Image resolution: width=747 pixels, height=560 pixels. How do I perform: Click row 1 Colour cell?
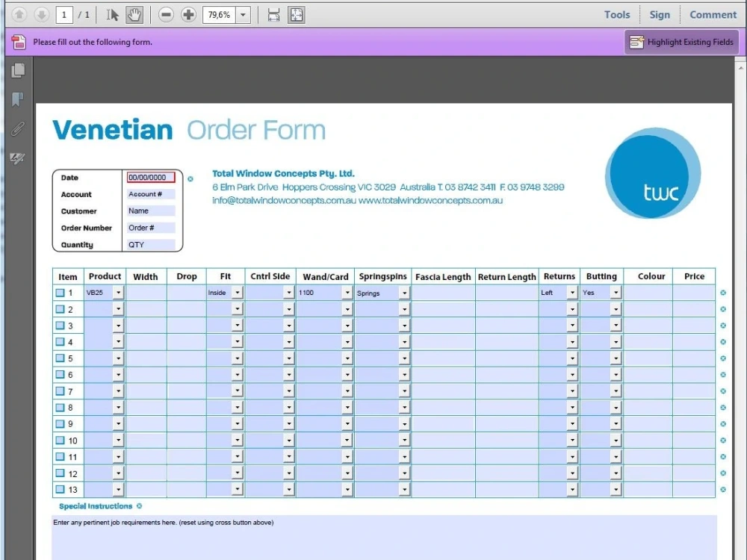pos(648,293)
